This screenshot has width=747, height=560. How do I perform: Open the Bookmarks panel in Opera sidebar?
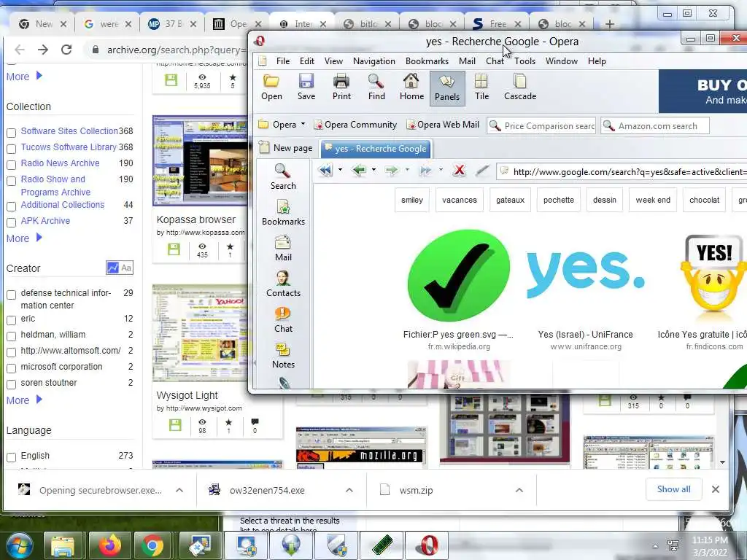click(x=283, y=212)
